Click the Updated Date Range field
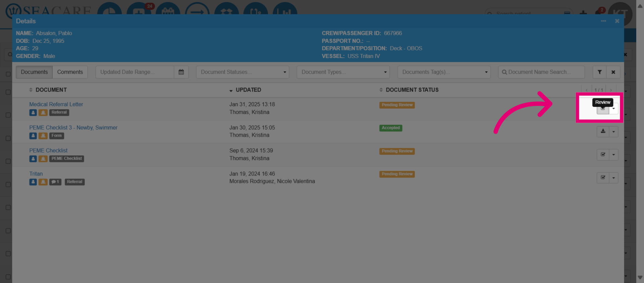This screenshot has width=644, height=283. pyautogui.click(x=135, y=72)
